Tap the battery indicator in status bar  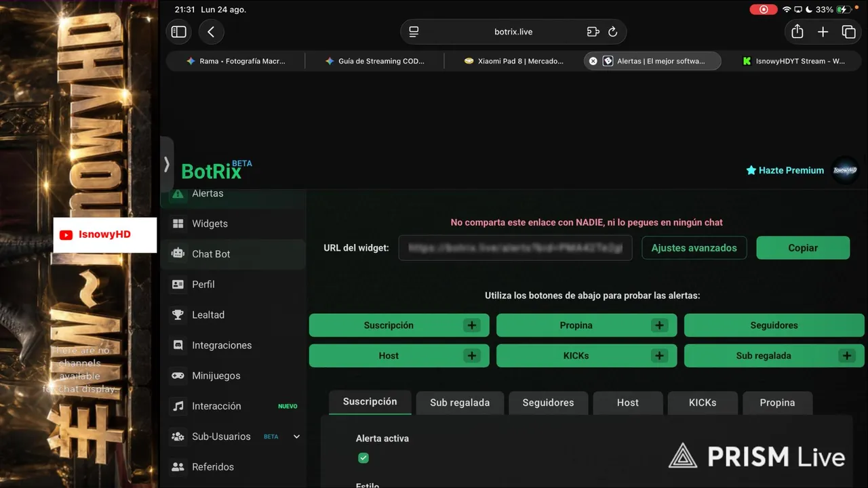[844, 9]
